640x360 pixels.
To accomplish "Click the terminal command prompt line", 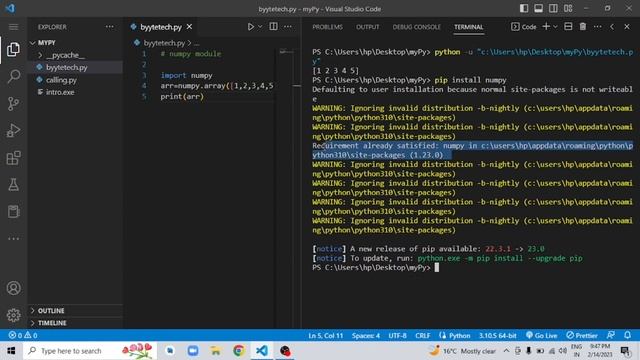I will pyautogui.click(x=376, y=268).
